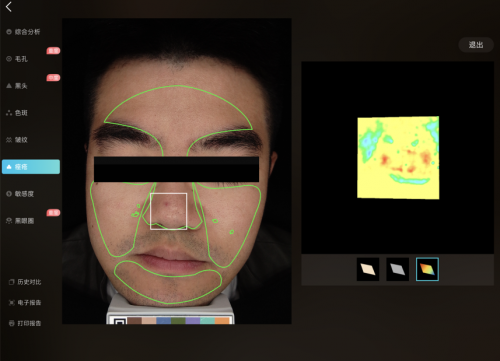Click the 黑头 blackhead triangle icon

coord(9,86)
